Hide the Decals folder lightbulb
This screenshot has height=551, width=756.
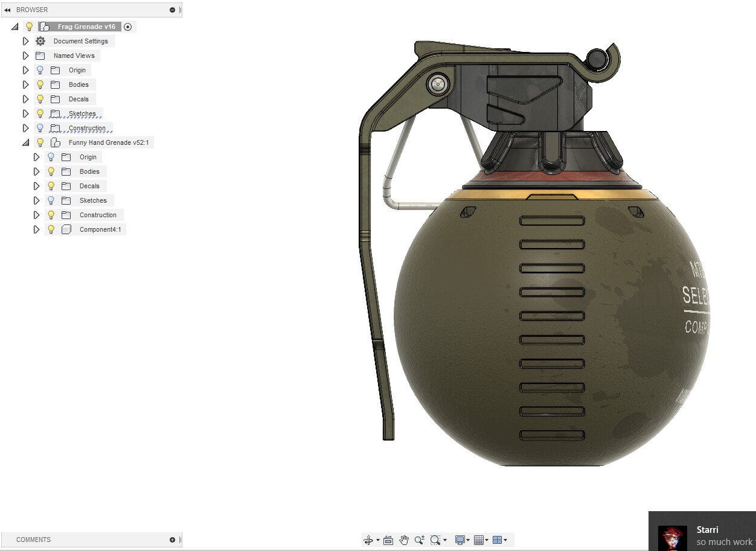(40, 99)
